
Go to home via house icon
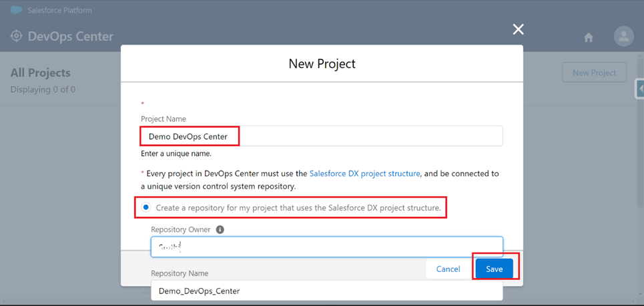tap(589, 38)
